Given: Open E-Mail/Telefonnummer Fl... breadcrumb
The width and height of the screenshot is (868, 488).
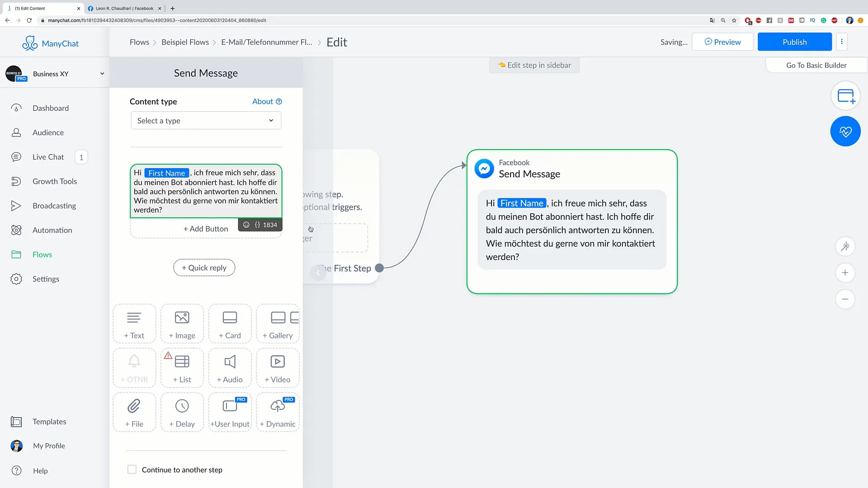Looking at the screenshot, I should tap(267, 42).
